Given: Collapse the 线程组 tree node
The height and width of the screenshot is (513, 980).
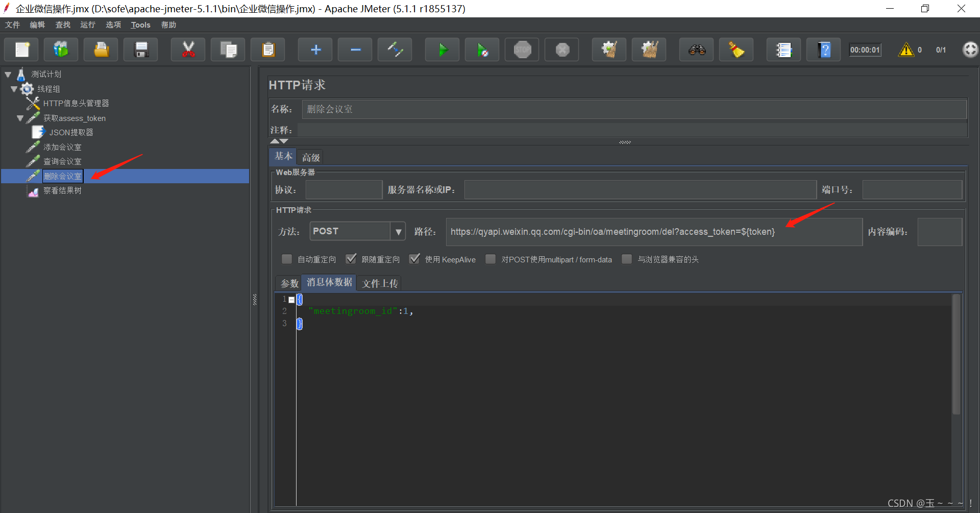Looking at the screenshot, I should (14, 89).
